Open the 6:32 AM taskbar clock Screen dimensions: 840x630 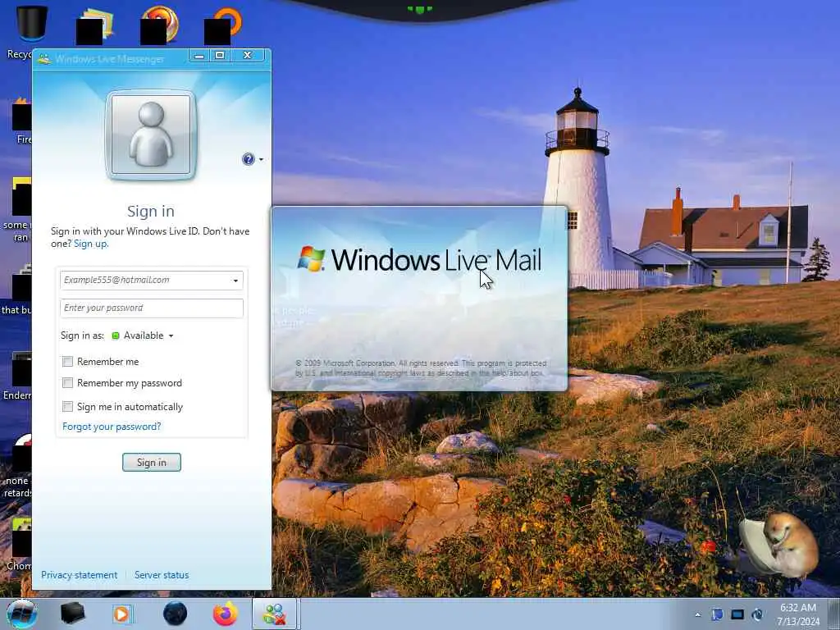click(798, 614)
